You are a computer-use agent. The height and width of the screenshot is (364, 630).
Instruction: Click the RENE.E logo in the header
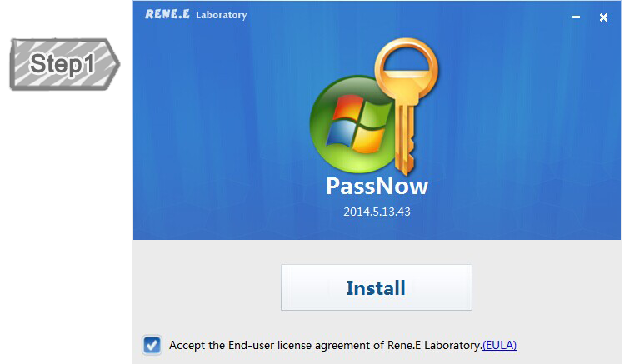pos(167,14)
